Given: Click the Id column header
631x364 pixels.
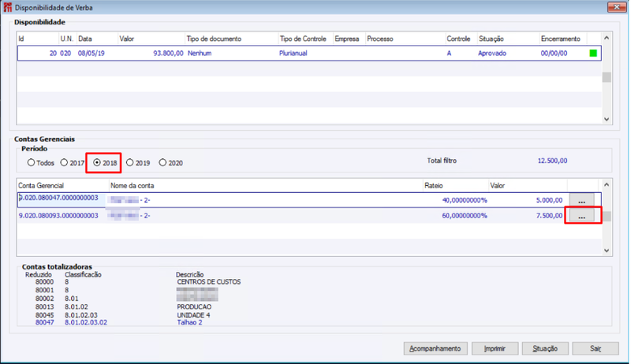Looking at the screenshot, I should pos(38,39).
